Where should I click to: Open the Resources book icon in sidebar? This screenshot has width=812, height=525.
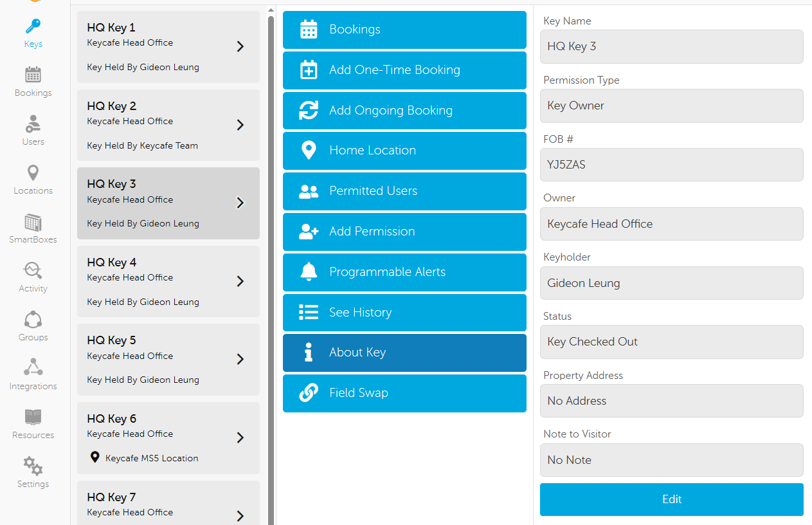[x=33, y=417]
